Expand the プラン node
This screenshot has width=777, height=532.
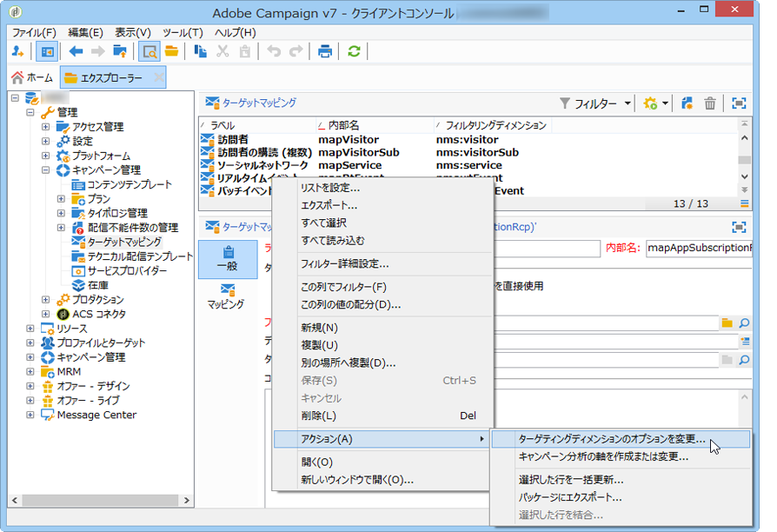coord(61,199)
